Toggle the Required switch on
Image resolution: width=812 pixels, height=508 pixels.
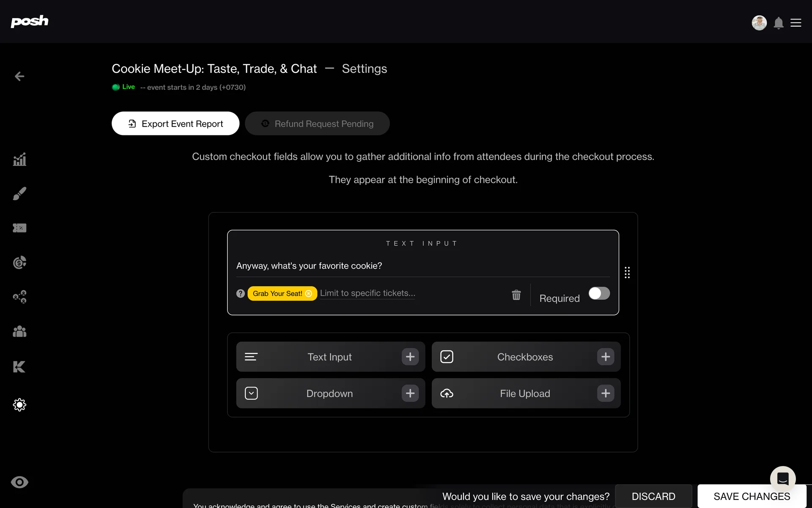tap(599, 293)
